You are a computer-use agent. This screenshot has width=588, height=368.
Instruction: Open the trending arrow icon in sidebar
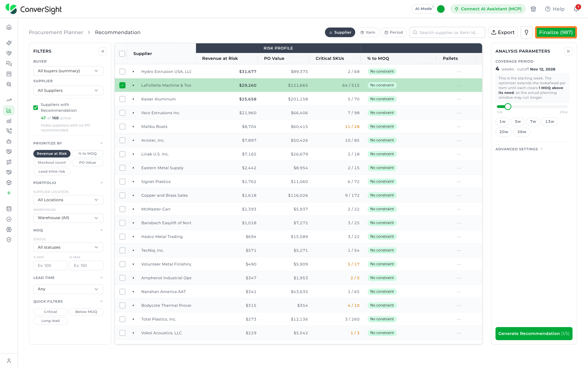tap(9, 100)
